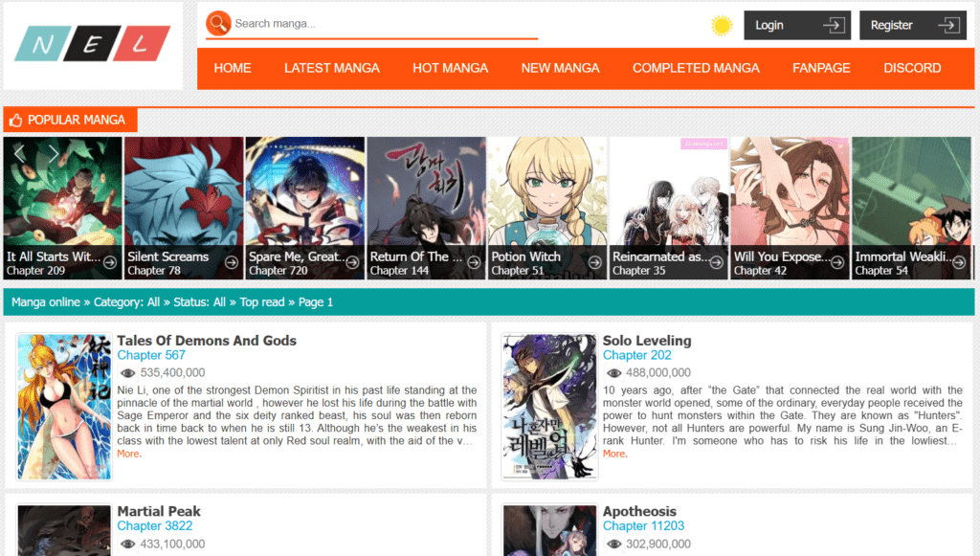The image size is (980, 556).
Task: Click More link under Tales Of Demons description
Action: (x=129, y=454)
